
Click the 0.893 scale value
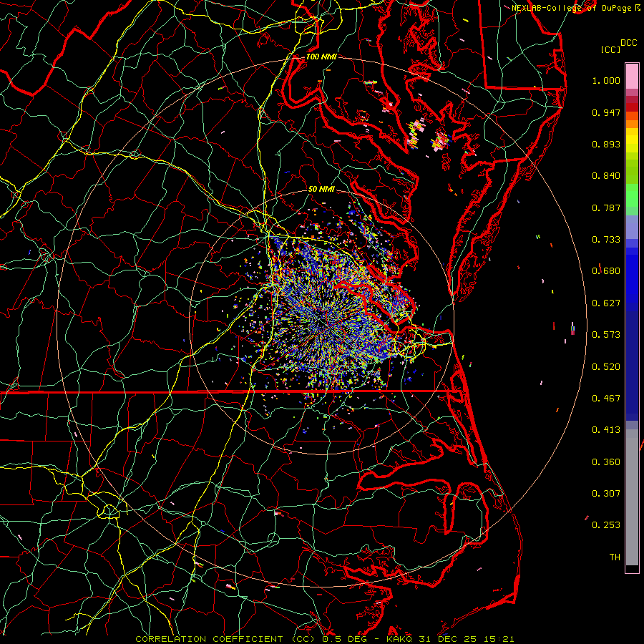pos(606,144)
